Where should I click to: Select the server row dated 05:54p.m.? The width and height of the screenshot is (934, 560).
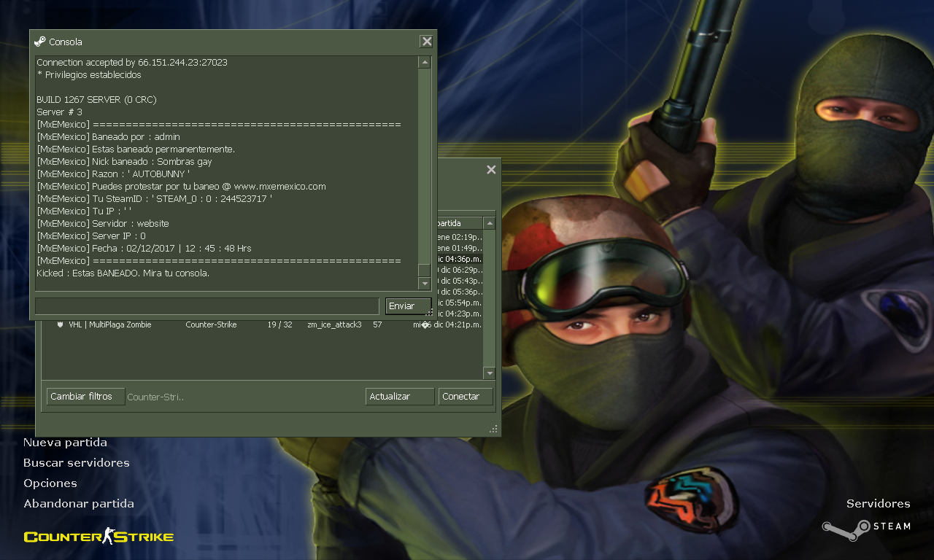pos(460,302)
